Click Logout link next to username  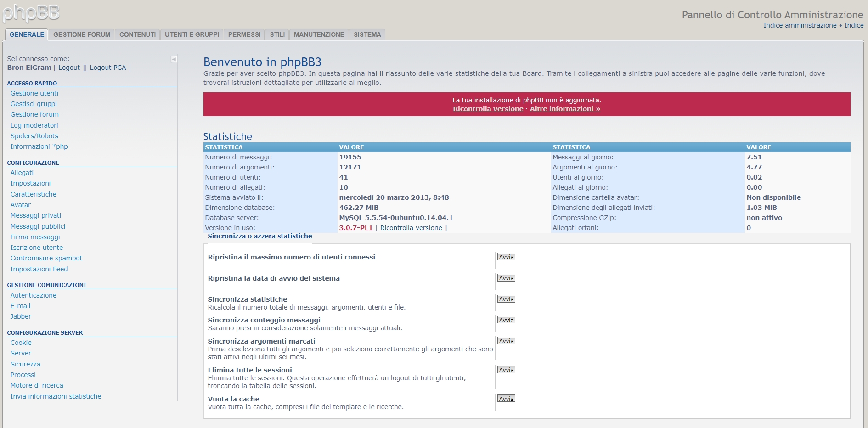(x=69, y=68)
